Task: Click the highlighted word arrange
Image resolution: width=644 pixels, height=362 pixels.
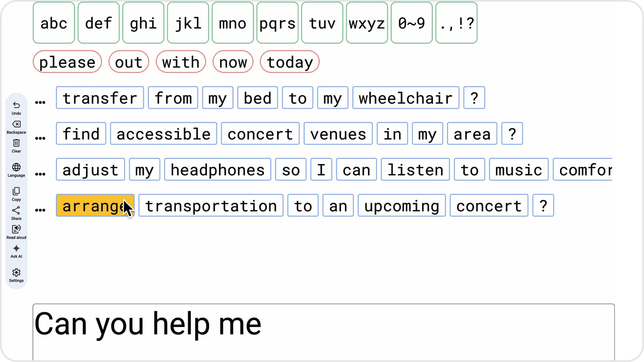Action: 94,206
